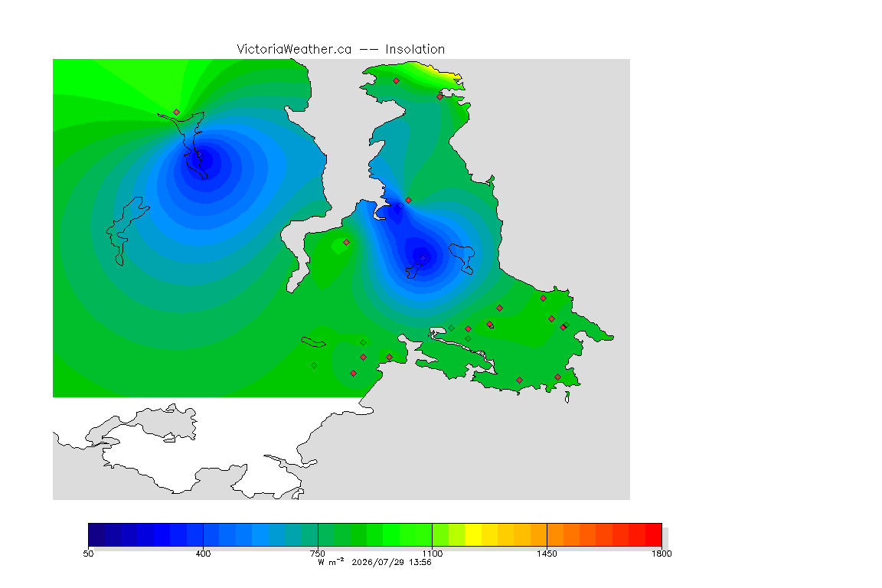Click the 1800 label at the colorbar end

[661, 554]
